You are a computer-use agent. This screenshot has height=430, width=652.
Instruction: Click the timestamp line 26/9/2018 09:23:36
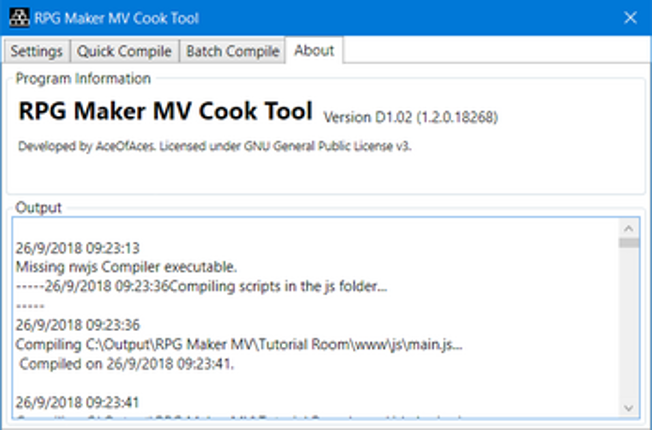77,325
